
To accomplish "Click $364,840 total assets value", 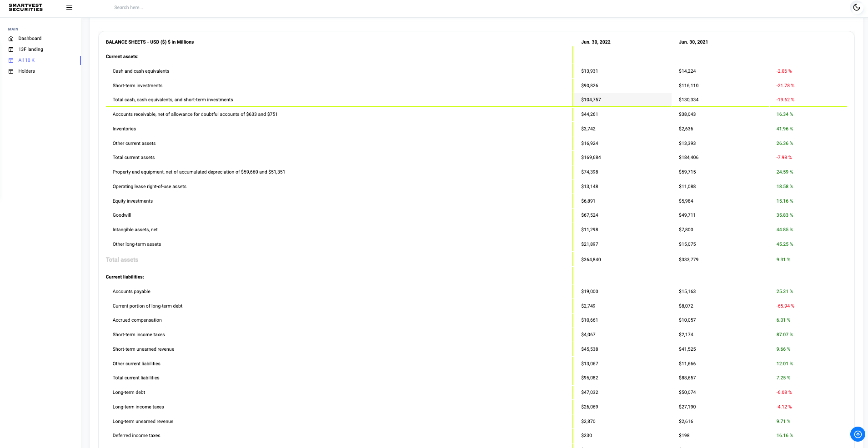I will click(x=591, y=260).
